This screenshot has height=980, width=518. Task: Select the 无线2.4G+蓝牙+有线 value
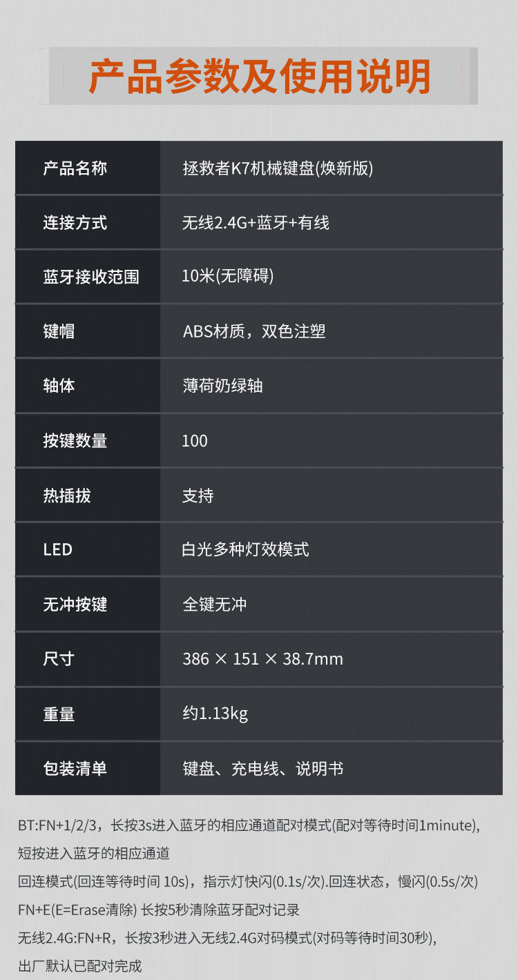[x=256, y=222]
